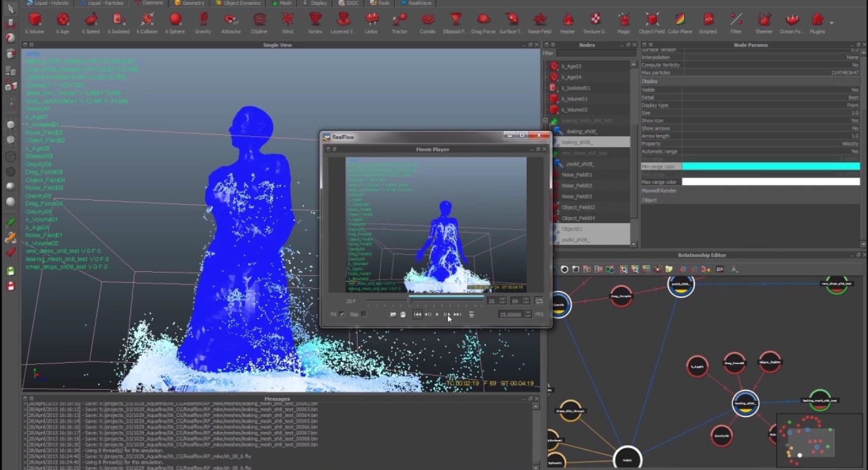Click the Show arrows value No

coord(855,128)
